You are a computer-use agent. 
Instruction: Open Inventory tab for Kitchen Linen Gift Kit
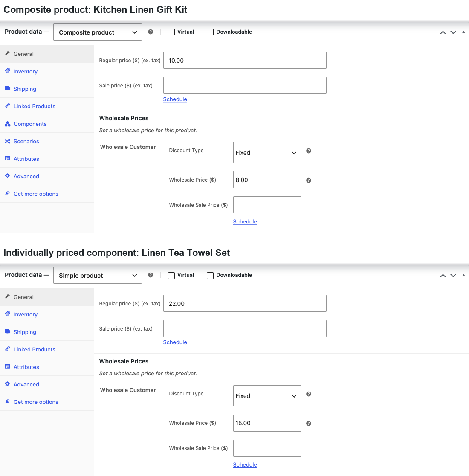pyautogui.click(x=47, y=71)
